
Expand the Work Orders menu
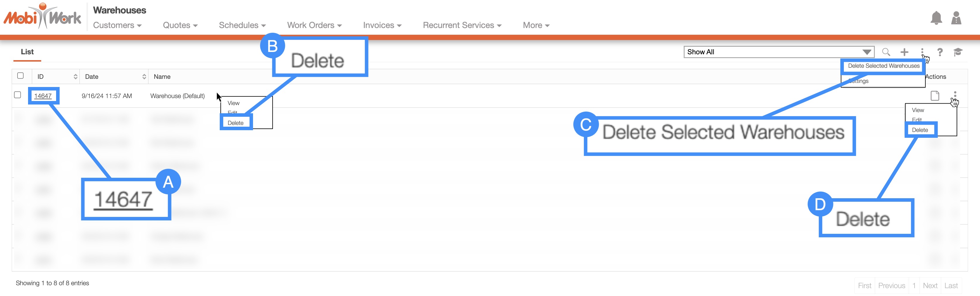tap(314, 25)
